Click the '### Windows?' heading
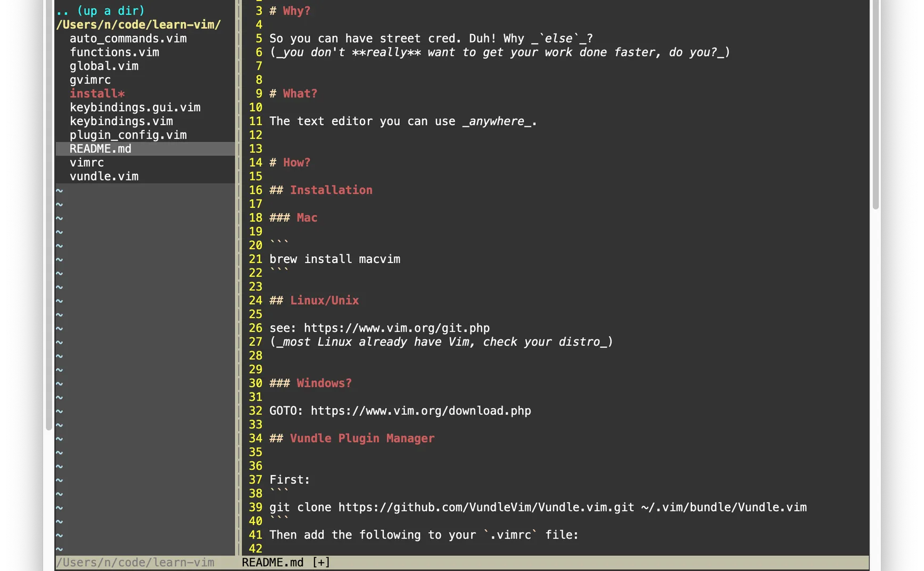 pyautogui.click(x=310, y=384)
